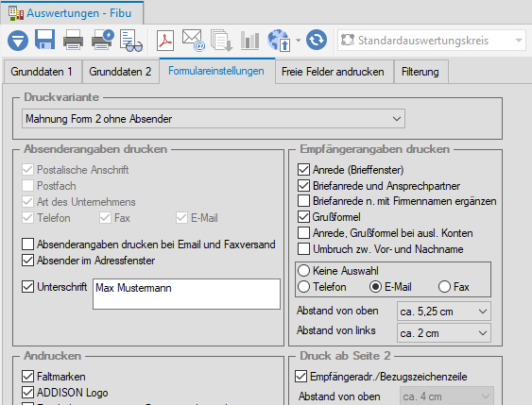Select the E-Mail radio button
Viewport: 532px width, 405px height.
point(375,287)
